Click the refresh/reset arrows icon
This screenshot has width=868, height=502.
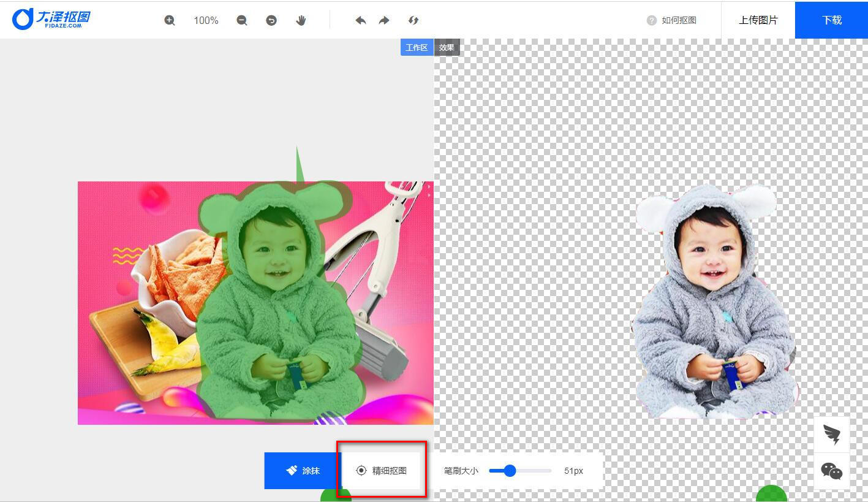click(x=413, y=20)
